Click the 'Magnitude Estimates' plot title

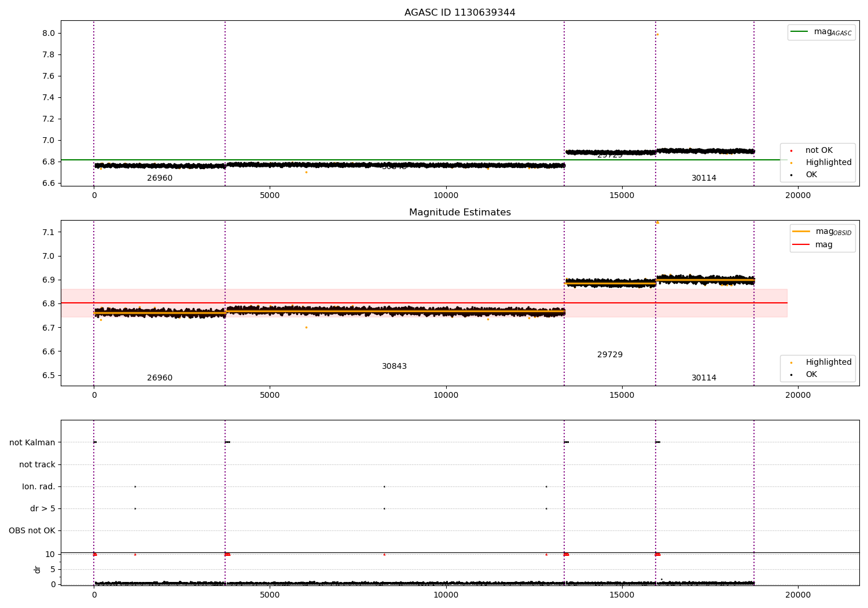(x=459, y=213)
